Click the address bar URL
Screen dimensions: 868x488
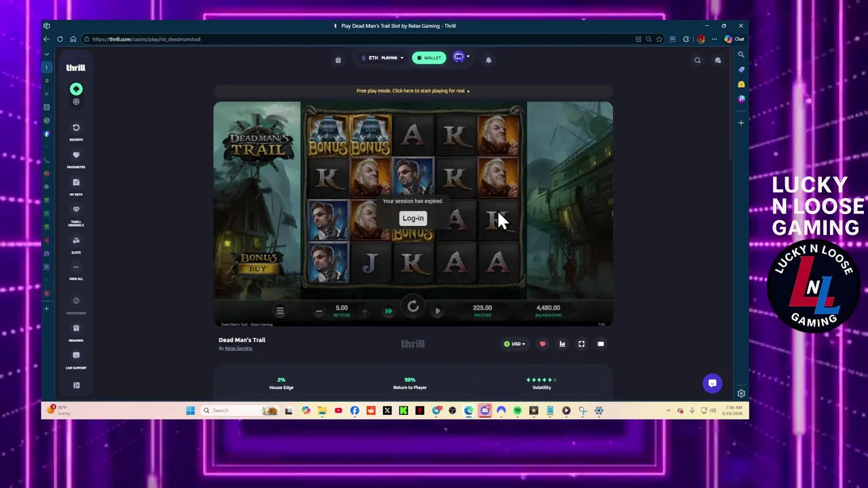146,39
